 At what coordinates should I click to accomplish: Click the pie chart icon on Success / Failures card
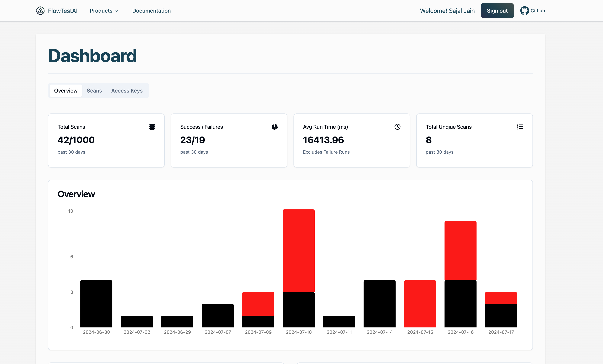pyautogui.click(x=275, y=127)
